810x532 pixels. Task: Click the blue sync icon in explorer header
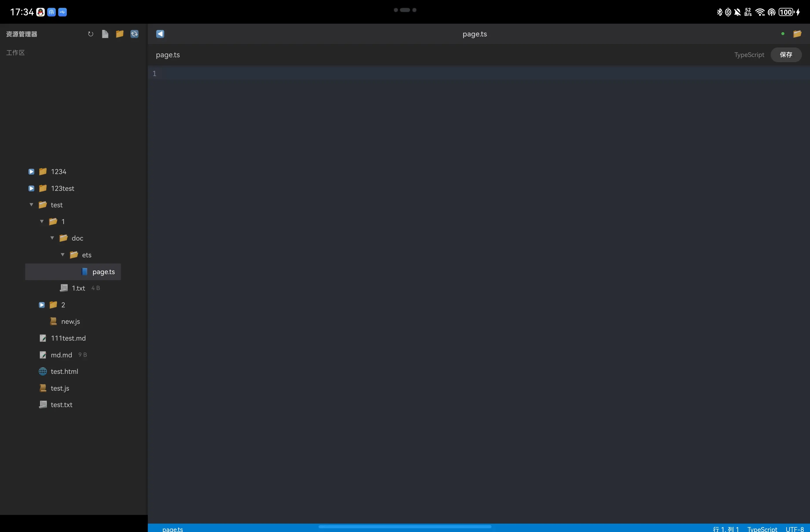point(135,34)
